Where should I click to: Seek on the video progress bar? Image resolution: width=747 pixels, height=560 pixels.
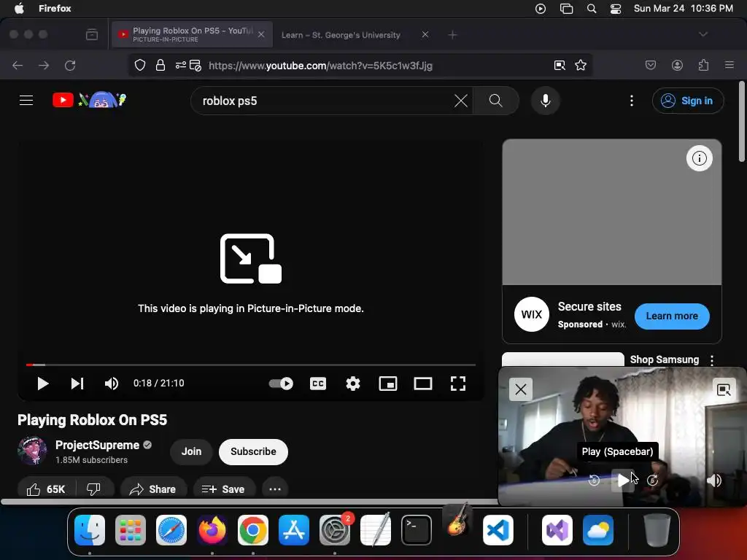[251, 365]
